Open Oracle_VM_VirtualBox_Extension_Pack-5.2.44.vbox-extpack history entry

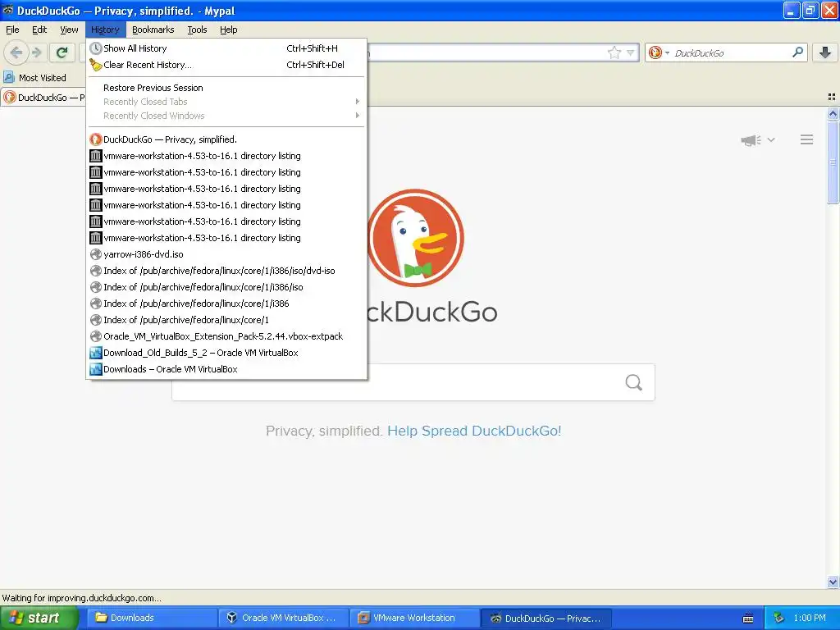226,336
